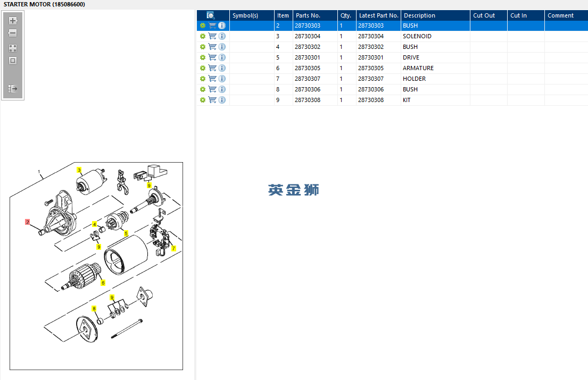The image size is (588, 380).
Task: Click parts number 28730308 cell
Action: click(x=315, y=100)
